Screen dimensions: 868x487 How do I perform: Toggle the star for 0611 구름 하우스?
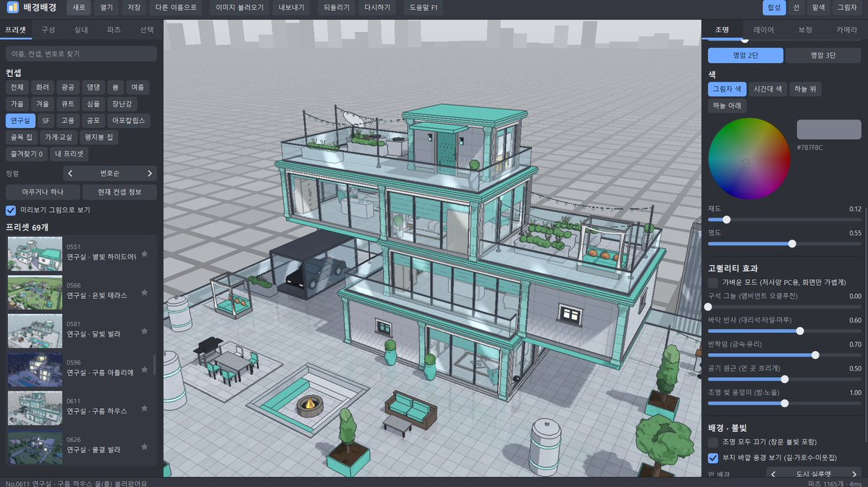click(145, 408)
